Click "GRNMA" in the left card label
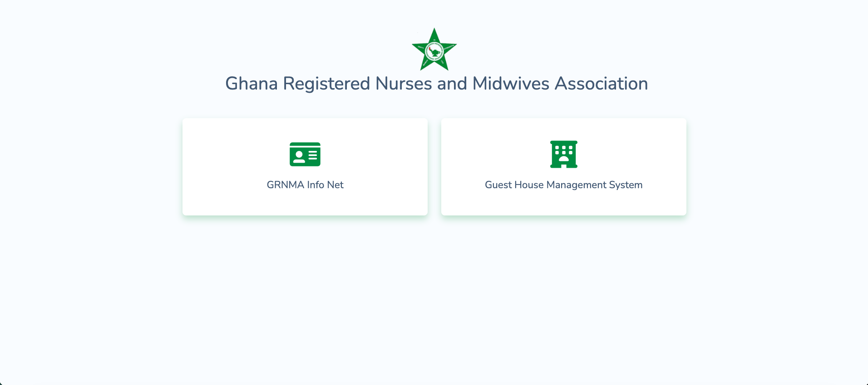The height and width of the screenshot is (385, 868). click(285, 185)
